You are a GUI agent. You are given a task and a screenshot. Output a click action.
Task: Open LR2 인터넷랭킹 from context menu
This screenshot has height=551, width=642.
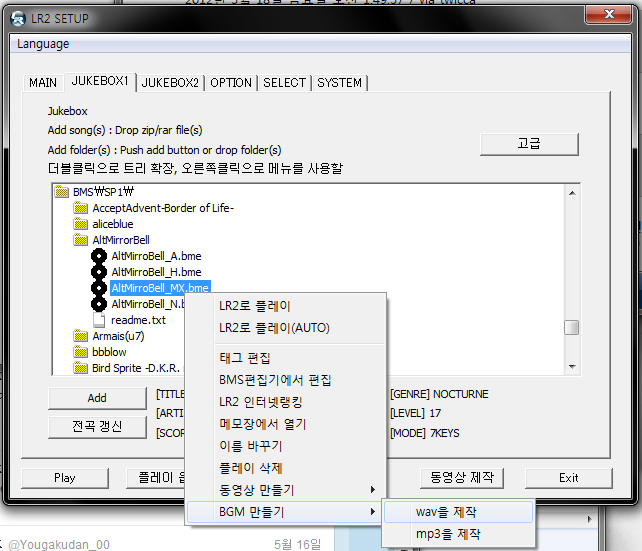click(287, 402)
